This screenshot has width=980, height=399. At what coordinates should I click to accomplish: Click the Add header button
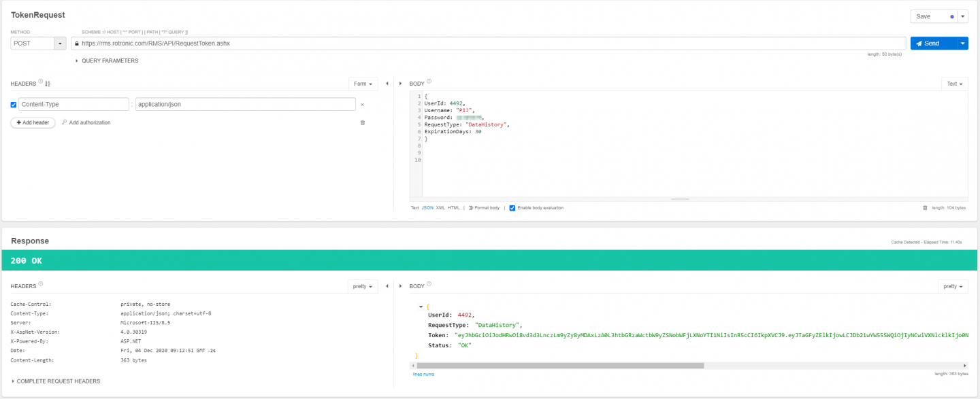pos(33,122)
